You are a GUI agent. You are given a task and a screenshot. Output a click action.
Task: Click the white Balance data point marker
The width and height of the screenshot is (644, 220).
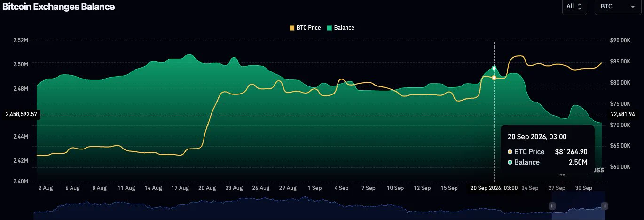[494, 68]
